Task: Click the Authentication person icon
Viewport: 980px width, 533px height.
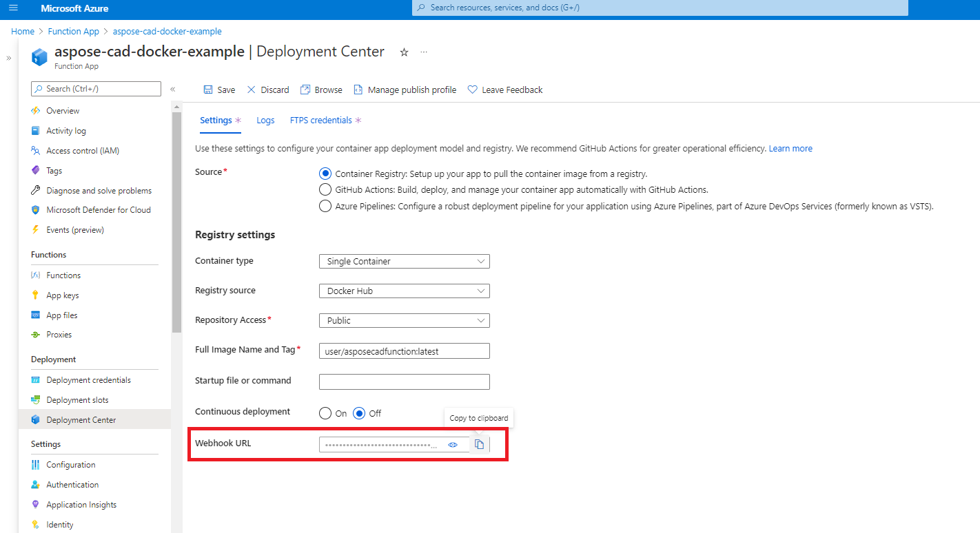Action: (36, 485)
